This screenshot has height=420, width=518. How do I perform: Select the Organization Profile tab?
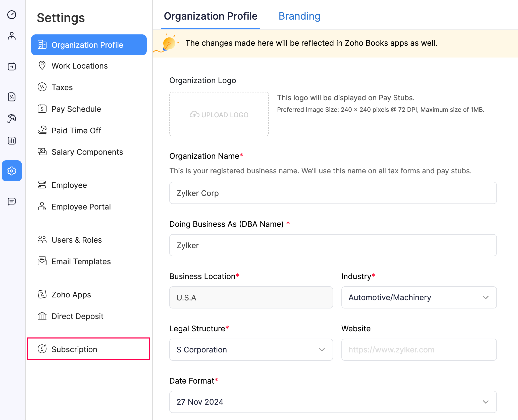pyautogui.click(x=210, y=16)
